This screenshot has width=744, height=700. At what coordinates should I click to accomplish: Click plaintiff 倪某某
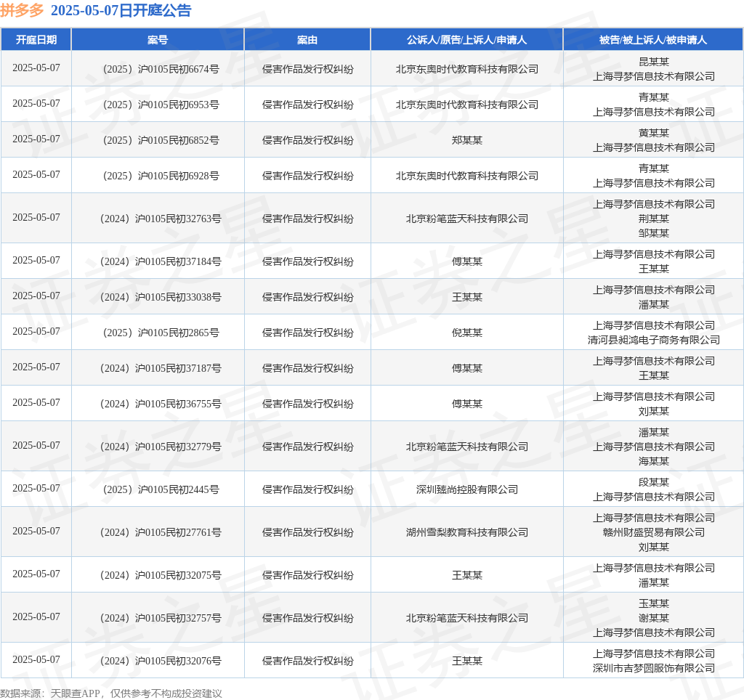click(467, 333)
